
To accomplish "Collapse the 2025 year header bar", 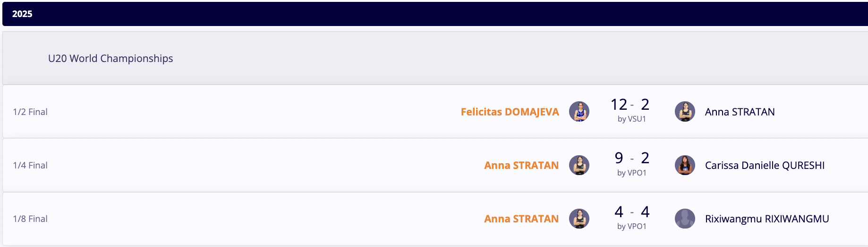I will point(435,14).
